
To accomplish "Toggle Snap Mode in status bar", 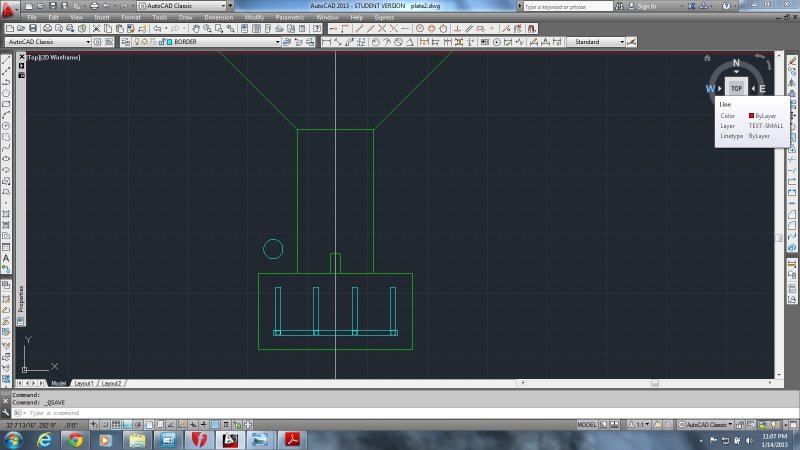I will click(x=105, y=424).
